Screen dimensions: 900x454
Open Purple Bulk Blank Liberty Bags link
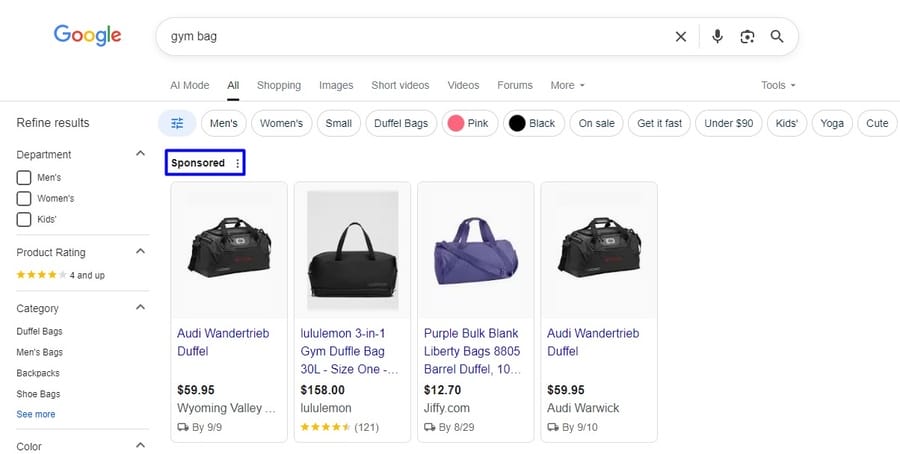click(472, 351)
